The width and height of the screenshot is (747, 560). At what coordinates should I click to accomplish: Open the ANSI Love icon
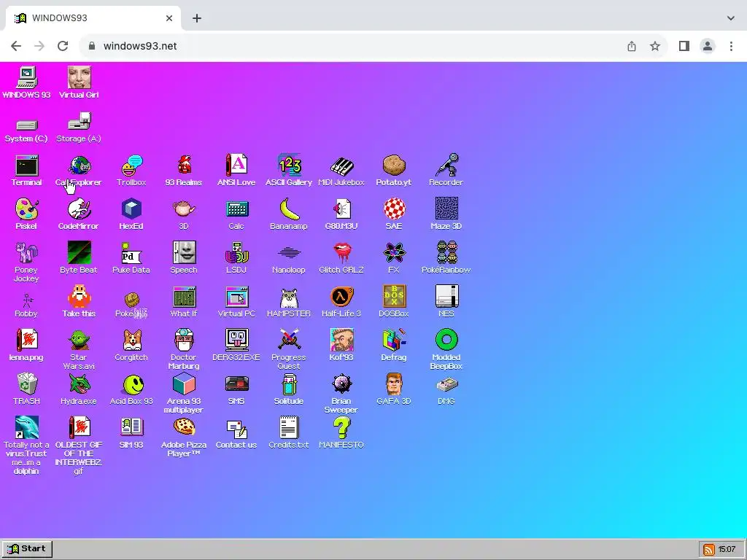pyautogui.click(x=236, y=166)
